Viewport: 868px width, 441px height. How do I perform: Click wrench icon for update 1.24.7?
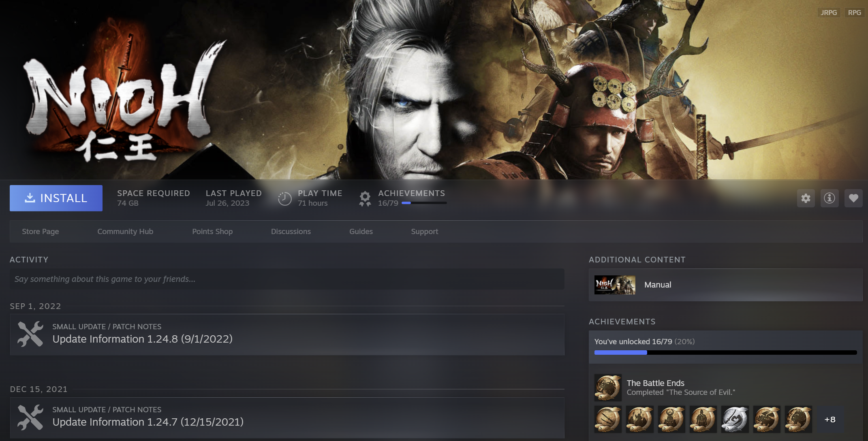click(30, 417)
